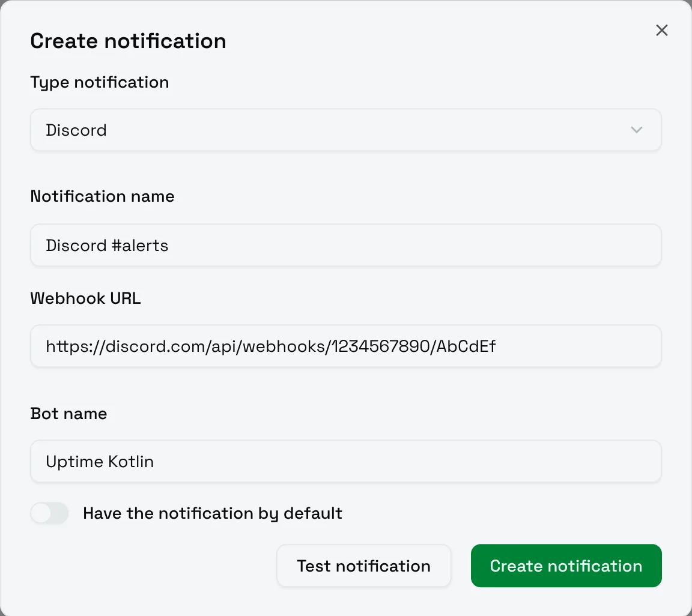Click the Test notification button
Image resolution: width=692 pixels, height=616 pixels.
[363, 566]
